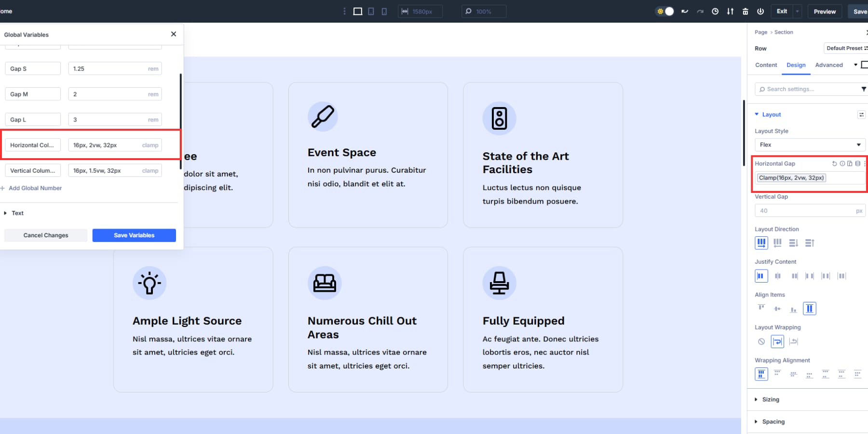Click the portability arrows icon
The height and width of the screenshot is (434, 868).
coord(730,12)
